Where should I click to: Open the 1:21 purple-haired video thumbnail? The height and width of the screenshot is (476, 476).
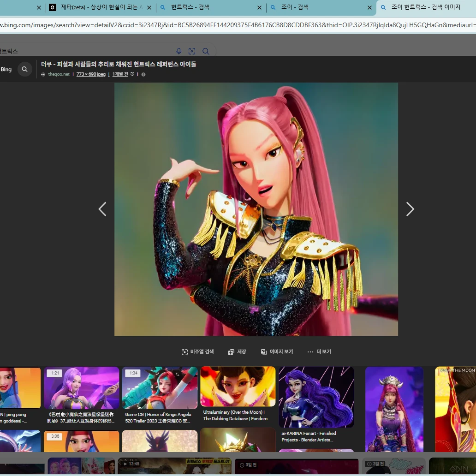[81, 387]
